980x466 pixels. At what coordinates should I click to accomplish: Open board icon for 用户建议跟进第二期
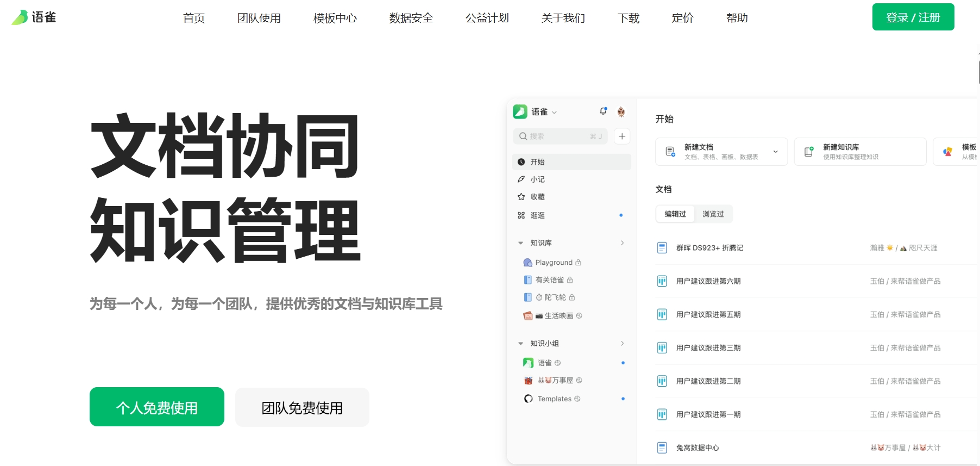pos(662,381)
